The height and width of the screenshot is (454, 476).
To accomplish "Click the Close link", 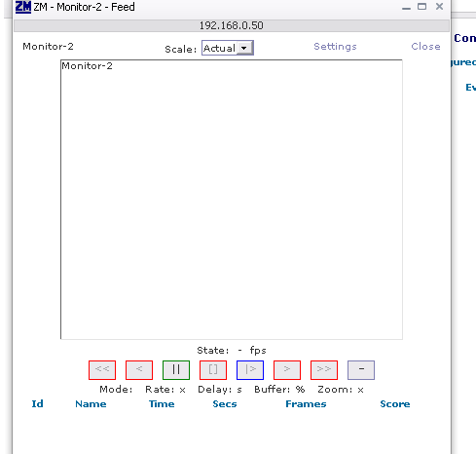I will coord(425,47).
